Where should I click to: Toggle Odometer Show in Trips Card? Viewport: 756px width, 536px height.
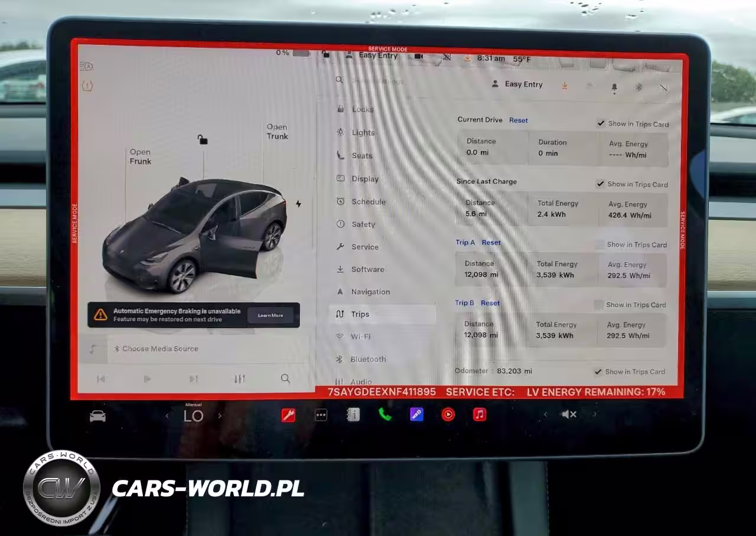598,371
